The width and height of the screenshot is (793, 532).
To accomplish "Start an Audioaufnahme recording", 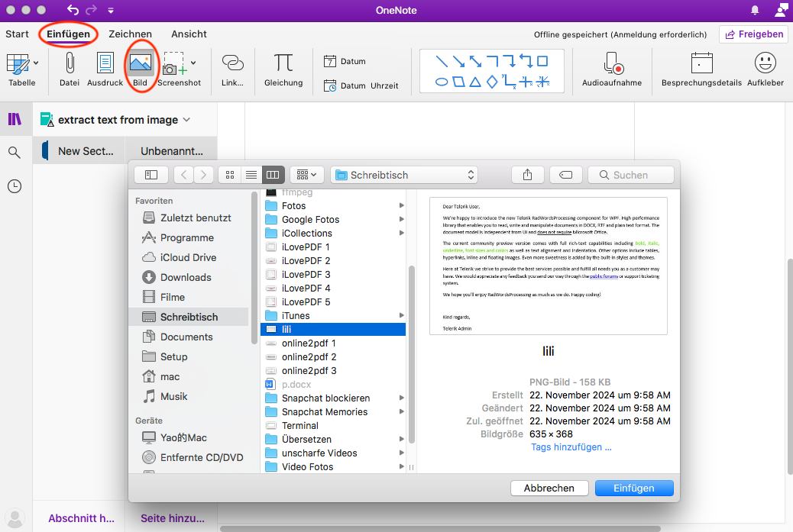I will click(612, 63).
